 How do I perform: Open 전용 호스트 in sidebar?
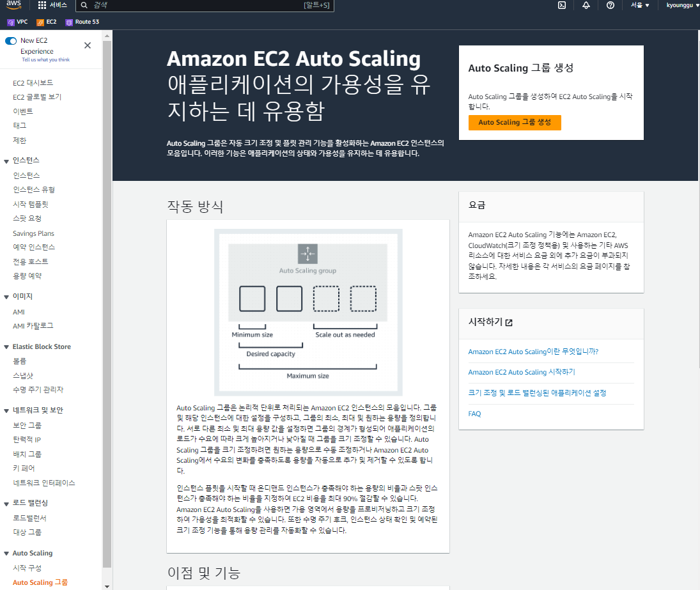[x=30, y=261]
